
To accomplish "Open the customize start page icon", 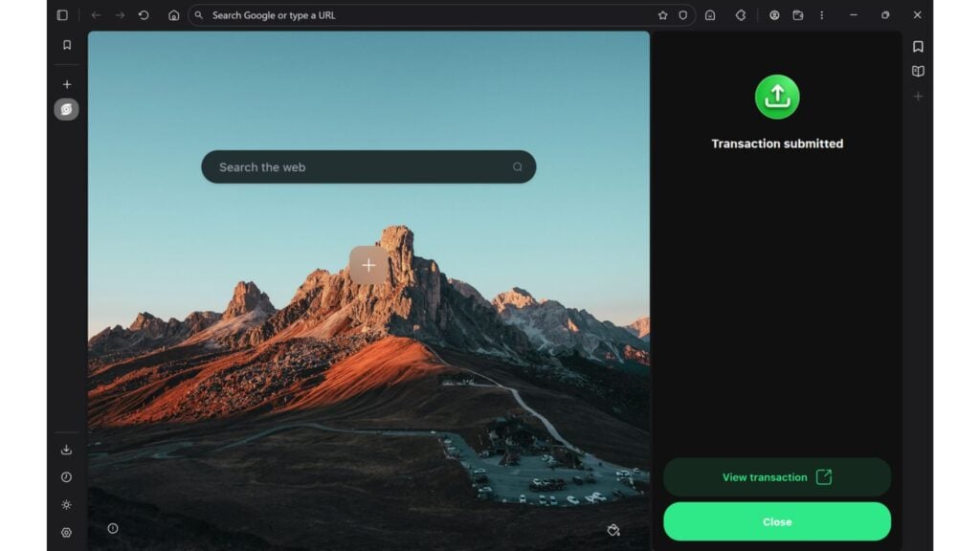I will (615, 529).
